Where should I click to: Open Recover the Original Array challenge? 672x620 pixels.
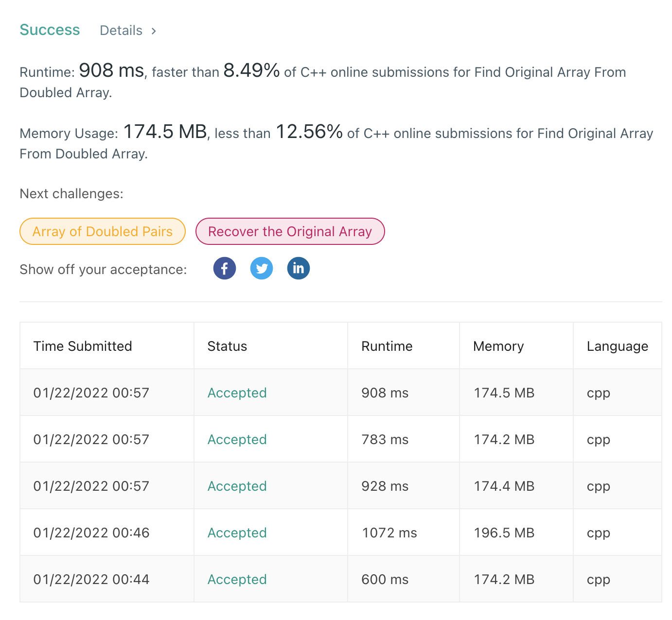click(x=290, y=231)
